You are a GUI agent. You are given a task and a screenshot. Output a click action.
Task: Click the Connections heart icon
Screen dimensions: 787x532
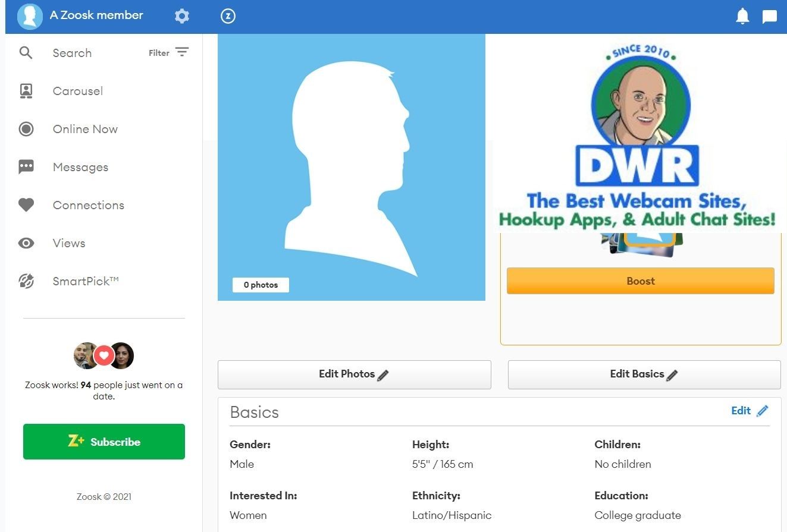pyautogui.click(x=26, y=204)
